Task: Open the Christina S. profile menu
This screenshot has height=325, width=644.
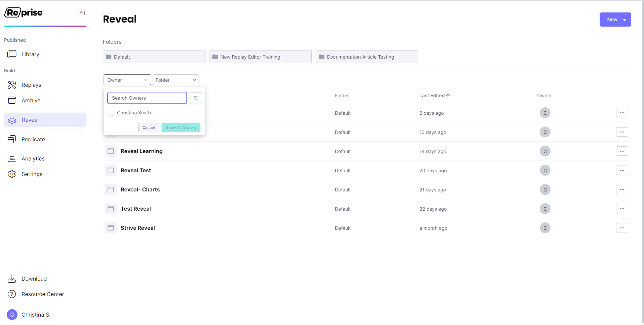Action: click(36, 315)
